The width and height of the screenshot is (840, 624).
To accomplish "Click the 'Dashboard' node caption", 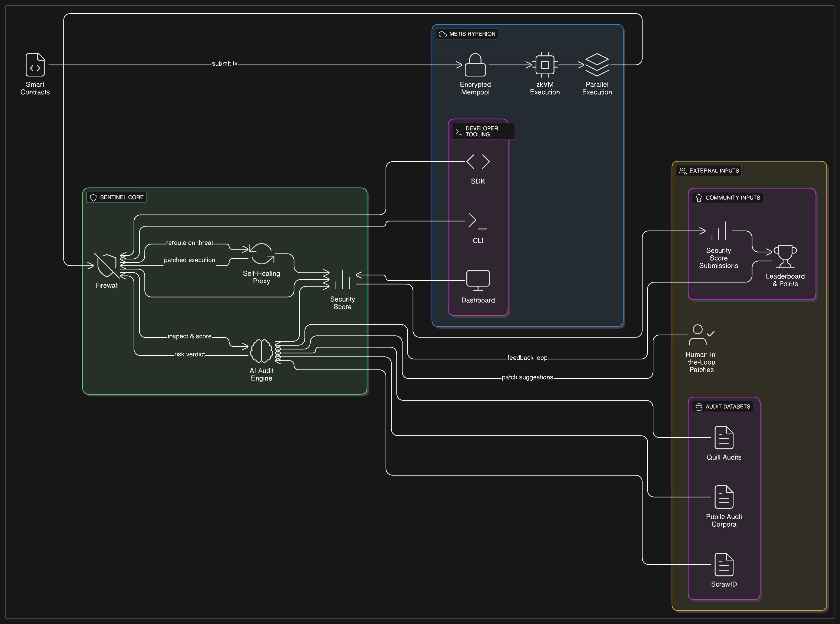I will click(x=478, y=300).
